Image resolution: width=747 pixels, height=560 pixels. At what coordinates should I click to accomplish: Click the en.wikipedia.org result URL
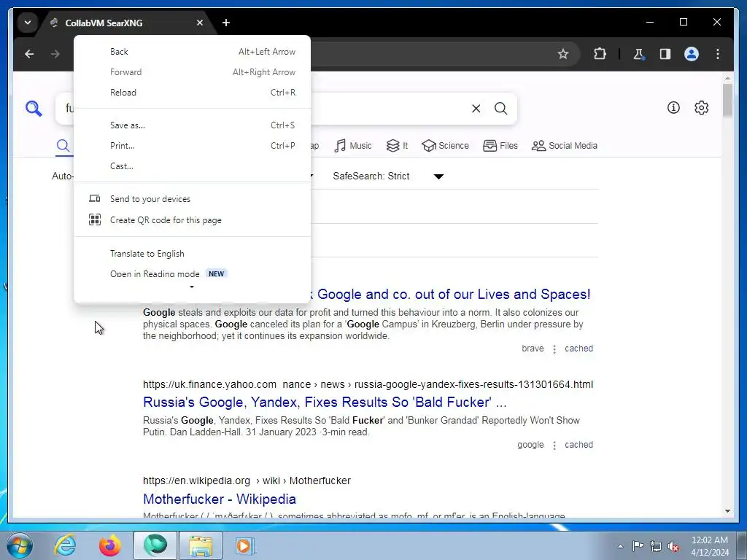[247, 481]
